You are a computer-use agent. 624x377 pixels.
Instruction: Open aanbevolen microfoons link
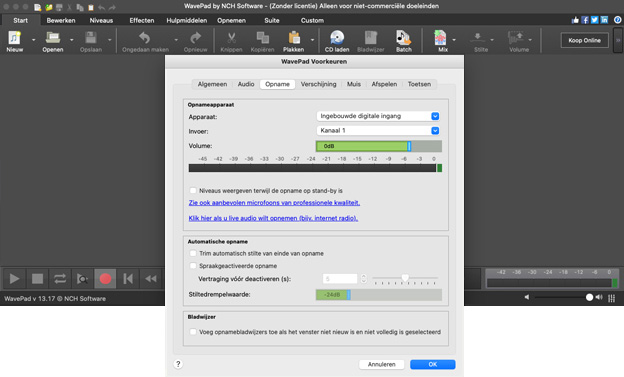(x=274, y=203)
